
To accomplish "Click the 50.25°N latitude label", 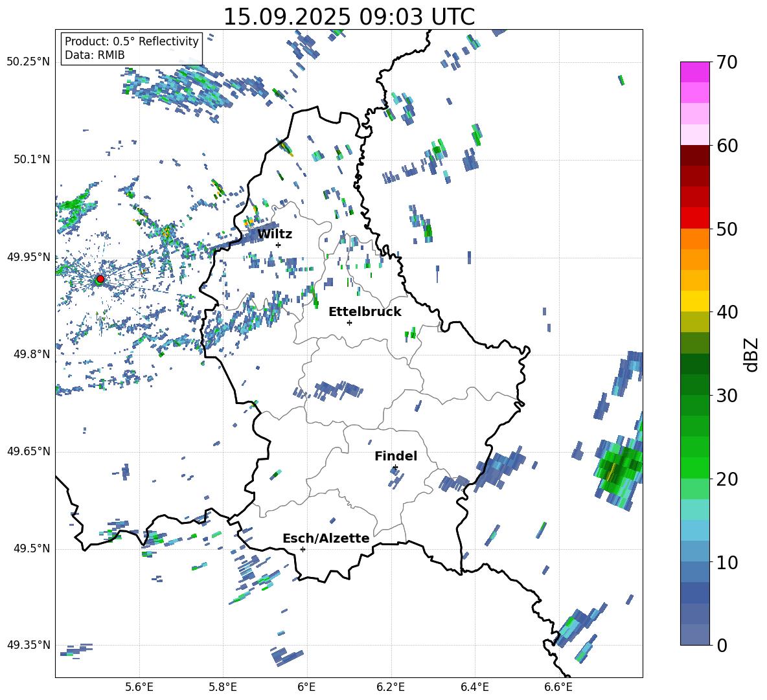I will [x=29, y=62].
